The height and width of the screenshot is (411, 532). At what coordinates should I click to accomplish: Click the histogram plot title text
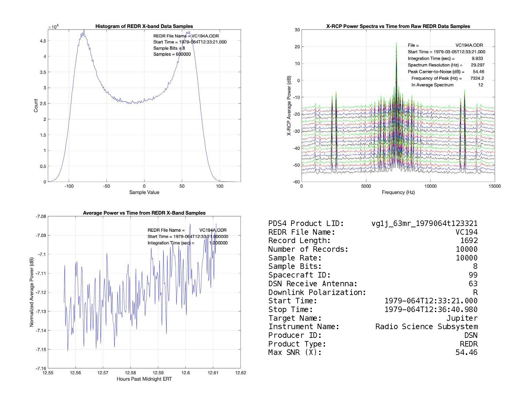[144, 26]
